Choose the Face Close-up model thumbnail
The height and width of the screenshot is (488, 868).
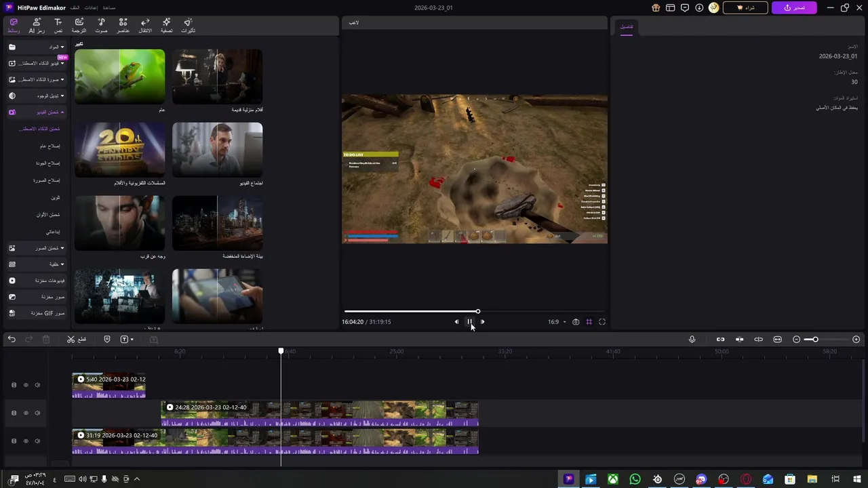click(119, 223)
